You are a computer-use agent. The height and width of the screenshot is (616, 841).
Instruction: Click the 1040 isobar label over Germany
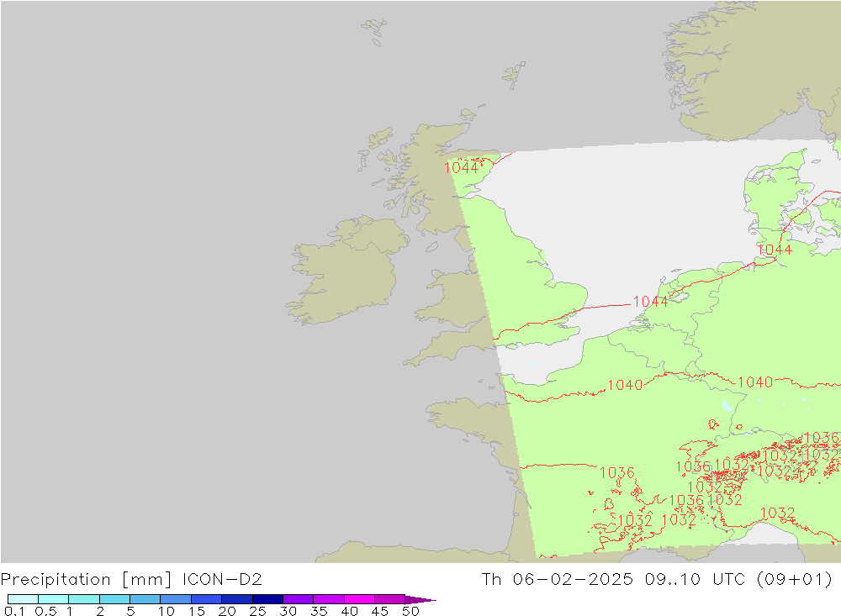[x=754, y=382]
